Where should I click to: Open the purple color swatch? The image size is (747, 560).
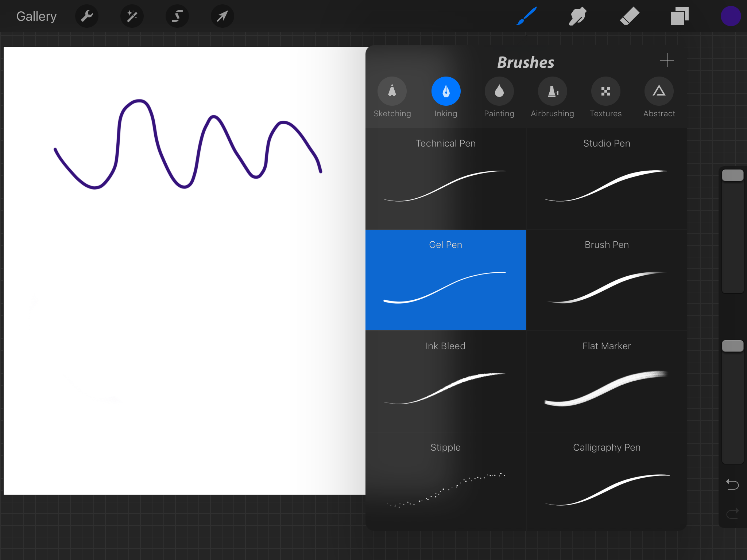(x=731, y=16)
